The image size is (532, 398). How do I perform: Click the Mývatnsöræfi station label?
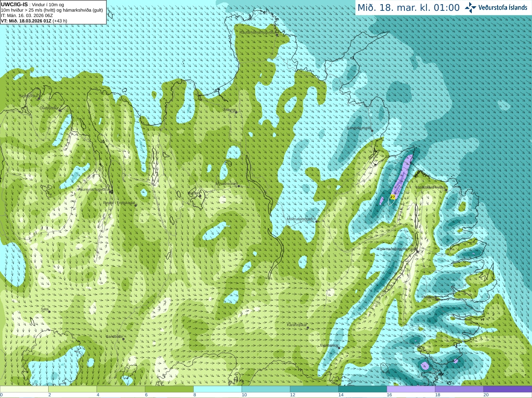tap(227, 184)
